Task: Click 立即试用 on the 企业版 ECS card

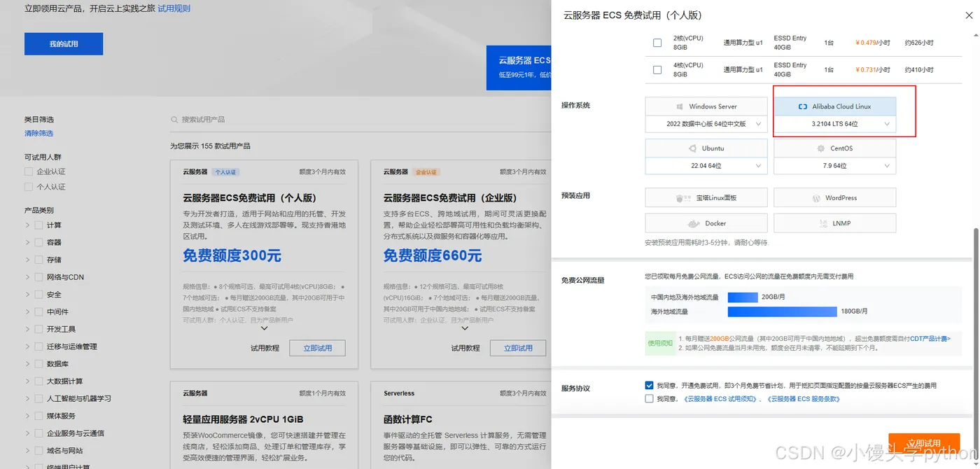Action: pos(518,348)
